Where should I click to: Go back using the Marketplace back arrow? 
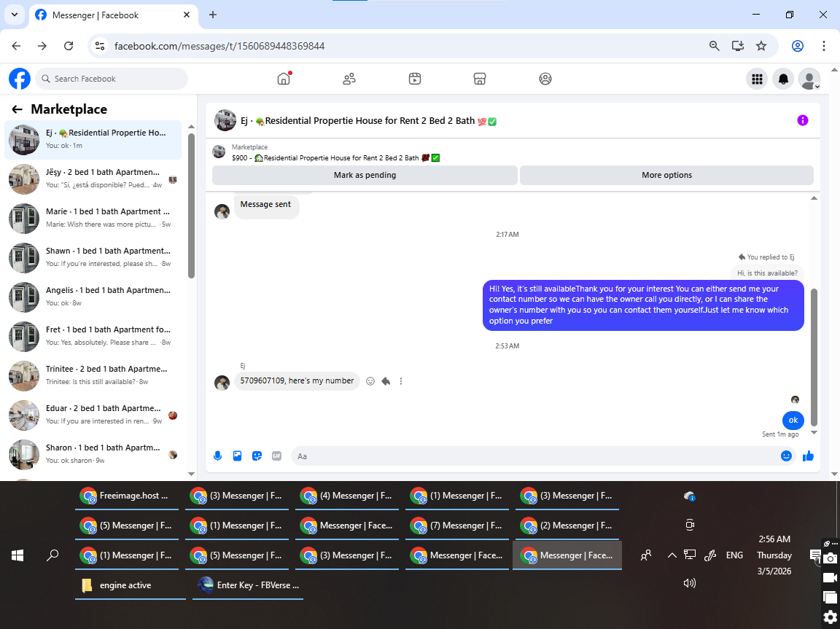coord(17,109)
